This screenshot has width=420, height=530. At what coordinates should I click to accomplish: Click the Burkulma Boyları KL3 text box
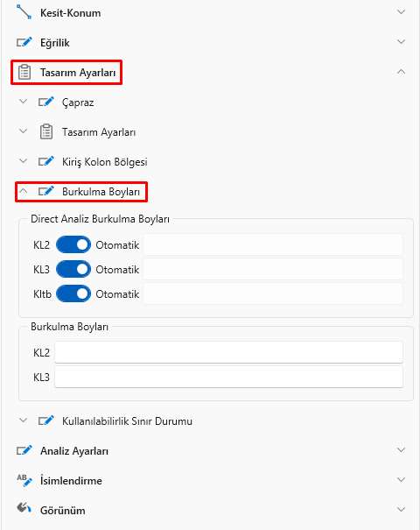tap(228, 377)
